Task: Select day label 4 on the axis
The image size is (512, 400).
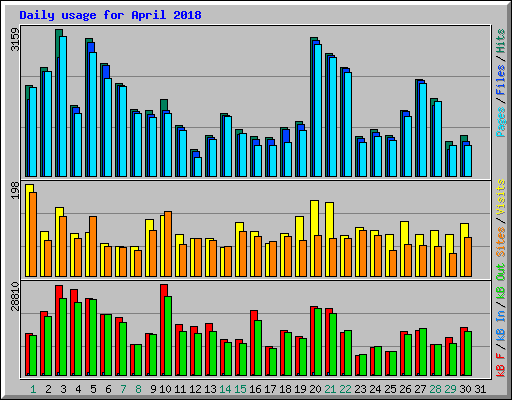Action: point(78,389)
